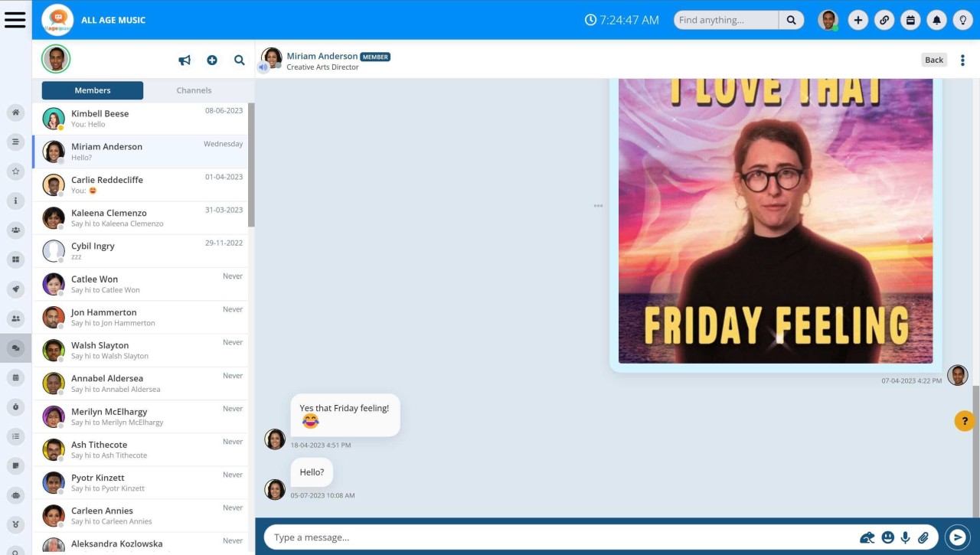Record a voice message with the microphone icon
This screenshot has height=555, width=980.
click(906, 537)
